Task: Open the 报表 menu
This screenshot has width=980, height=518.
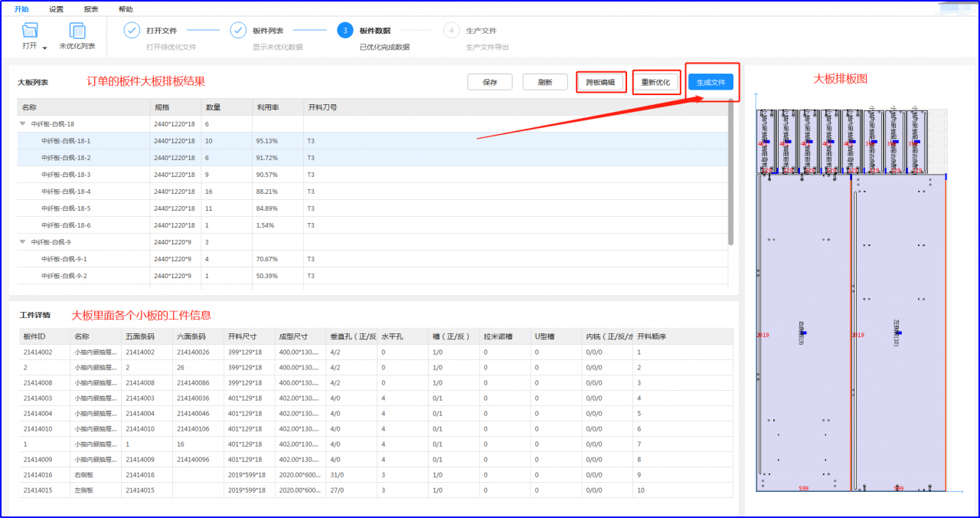Action: (x=90, y=9)
